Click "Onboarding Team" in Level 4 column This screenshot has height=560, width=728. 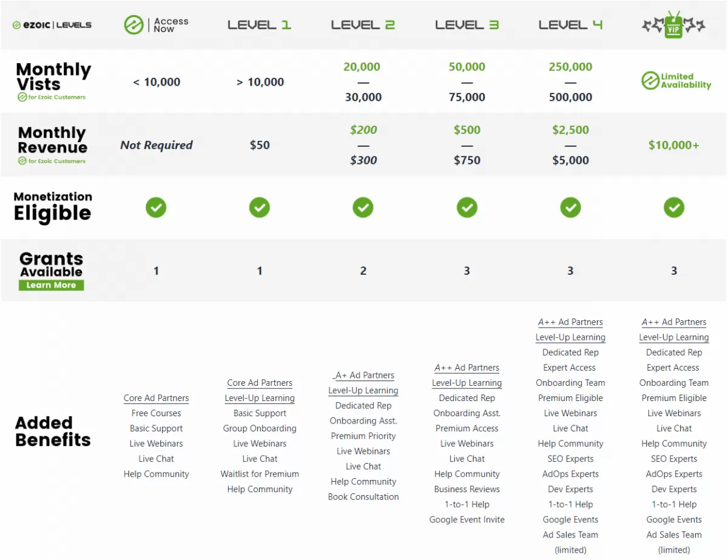pyautogui.click(x=571, y=383)
